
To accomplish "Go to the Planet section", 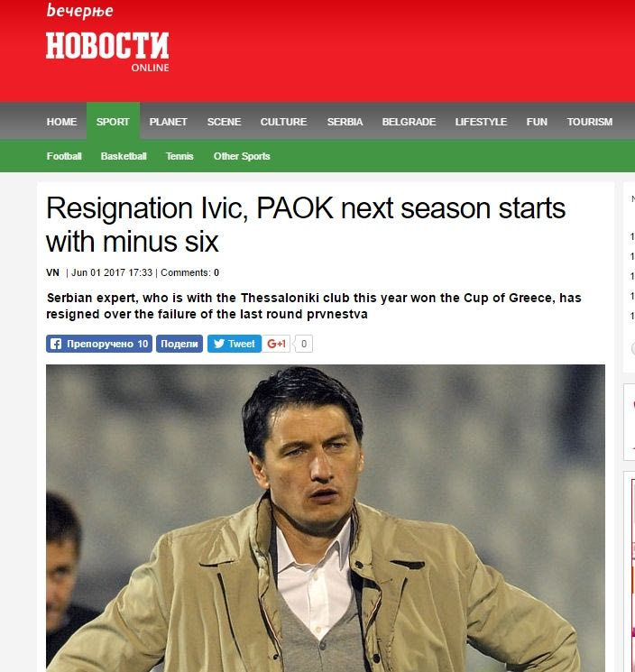I will coord(168,122).
